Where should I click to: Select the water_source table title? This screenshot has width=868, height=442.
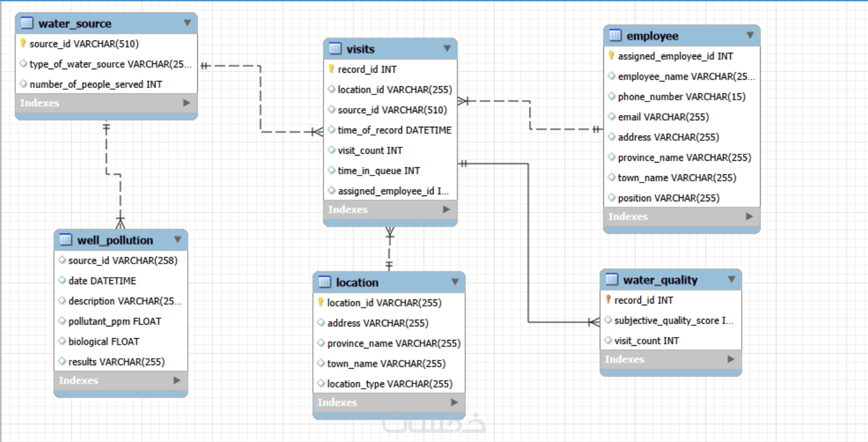(75, 24)
